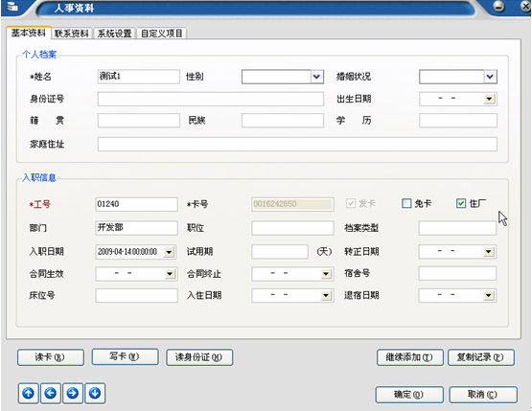
Task: Toggle the 免卡 checkbox
Action: pyautogui.click(x=406, y=203)
